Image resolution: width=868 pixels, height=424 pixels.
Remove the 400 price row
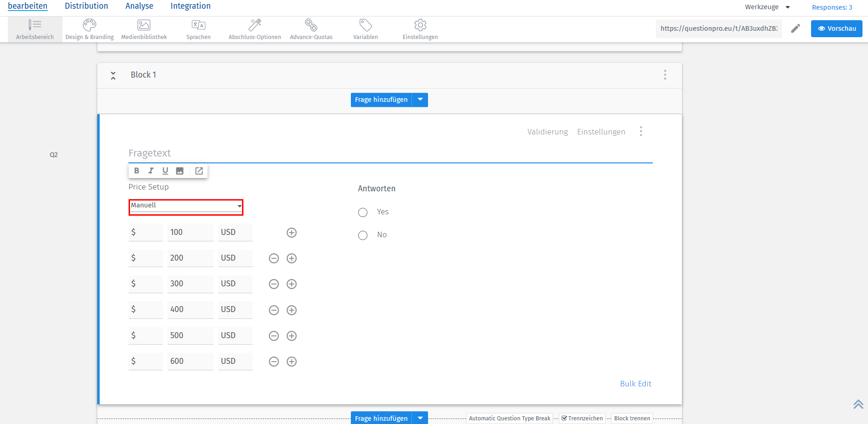tap(274, 310)
